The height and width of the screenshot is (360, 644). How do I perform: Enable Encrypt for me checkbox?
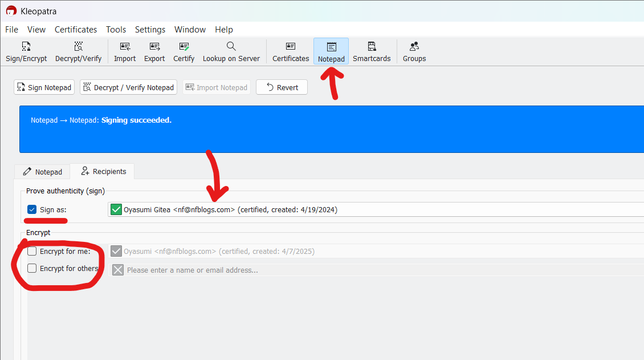click(32, 251)
